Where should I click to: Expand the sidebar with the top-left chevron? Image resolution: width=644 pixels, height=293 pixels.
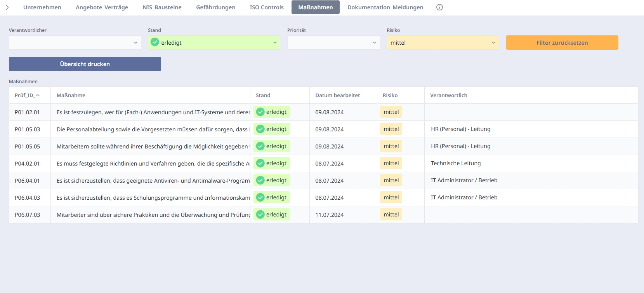7,7
